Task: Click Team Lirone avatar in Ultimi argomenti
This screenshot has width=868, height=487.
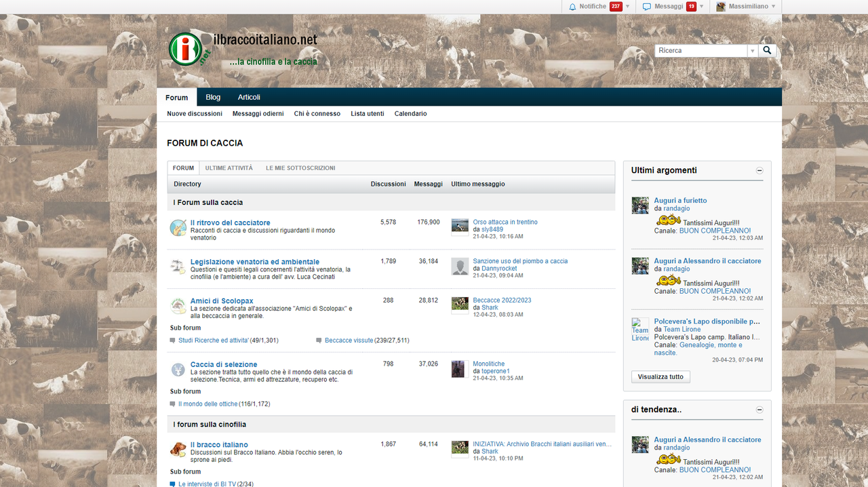Action: [x=640, y=330]
